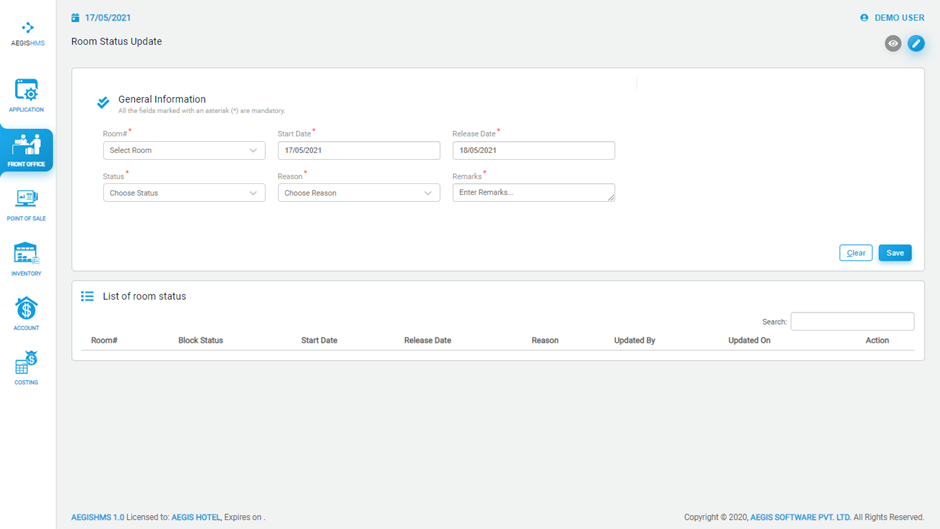
Task: Open the Account module icon
Action: 27,309
